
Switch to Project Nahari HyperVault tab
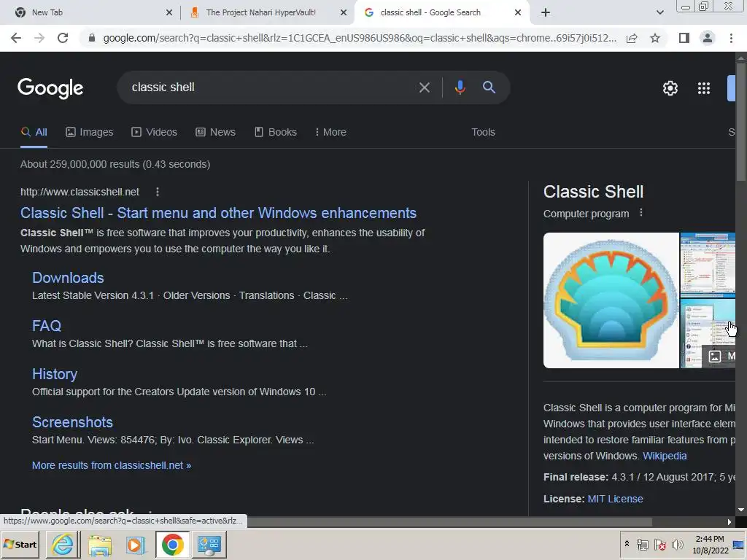[268, 12]
